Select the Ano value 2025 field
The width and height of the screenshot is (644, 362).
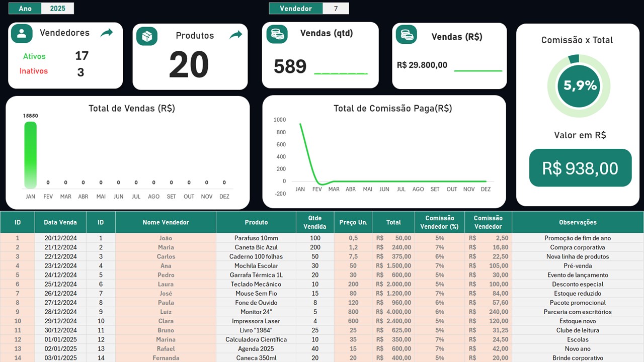(57, 8)
